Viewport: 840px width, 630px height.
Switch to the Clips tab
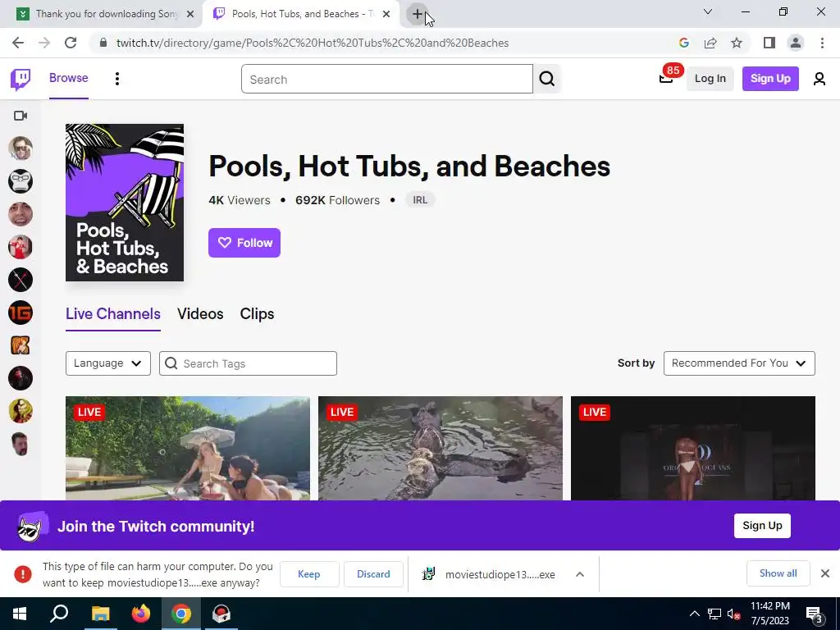(257, 314)
